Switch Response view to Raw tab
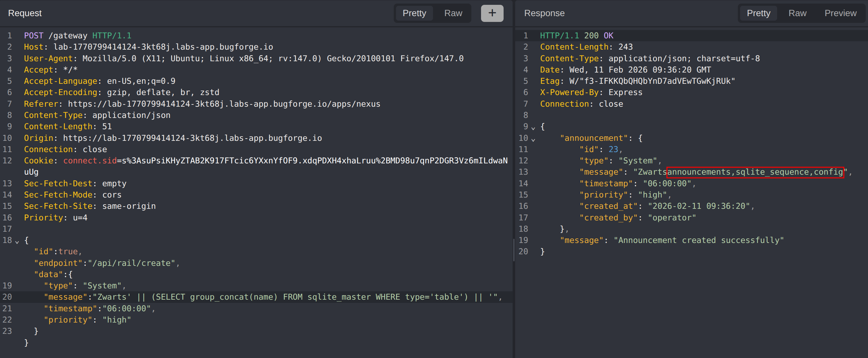The height and width of the screenshot is (358, 868). [x=797, y=13]
